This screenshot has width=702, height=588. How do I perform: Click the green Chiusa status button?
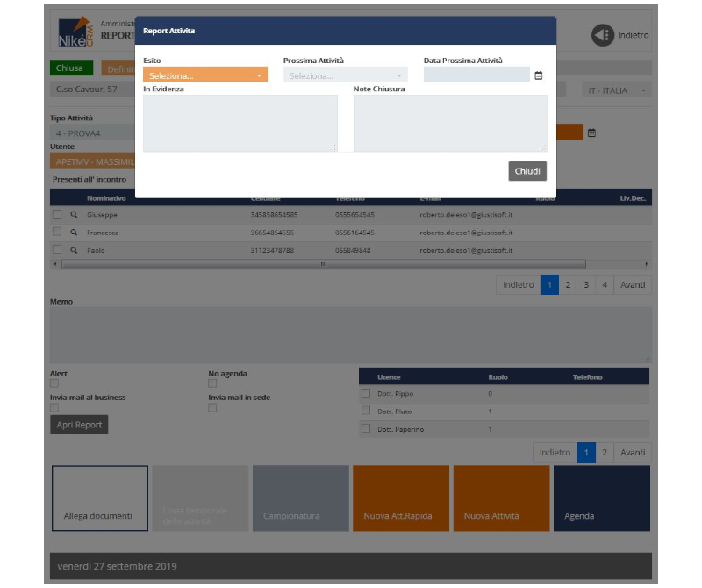tap(71, 68)
